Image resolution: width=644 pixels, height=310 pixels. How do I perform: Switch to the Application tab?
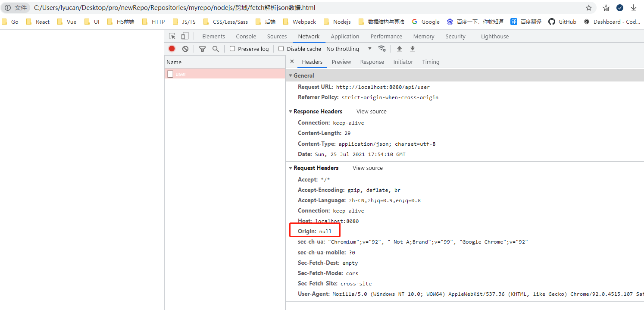(x=345, y=36)
